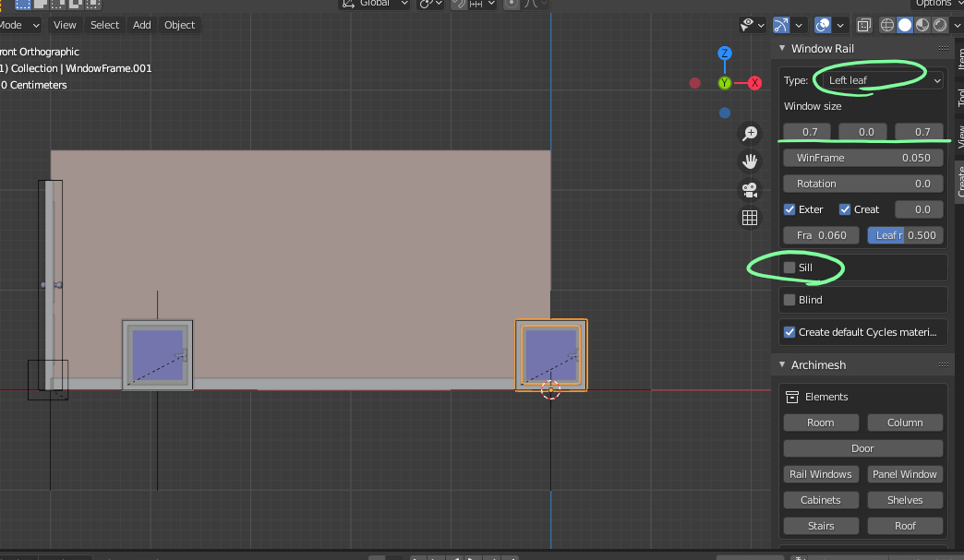Image resolution: width=964 pixels, height=560 pixels.
Task: Click the WinFrame 0.050 field
Action: [x=863, y=158]
